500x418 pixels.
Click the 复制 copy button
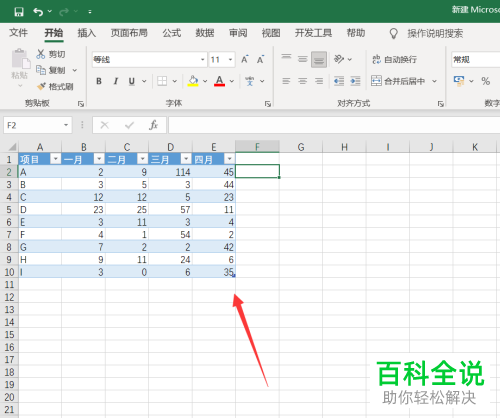point(51,70)
